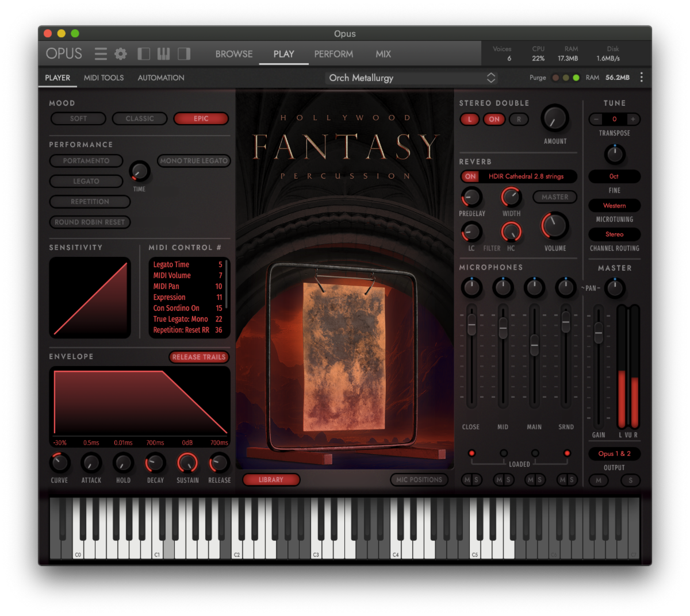Toggle the virtual keyboard icon in the toolbar
The width and height of the screenshot is (690, 616).
(x=164, y=54)
